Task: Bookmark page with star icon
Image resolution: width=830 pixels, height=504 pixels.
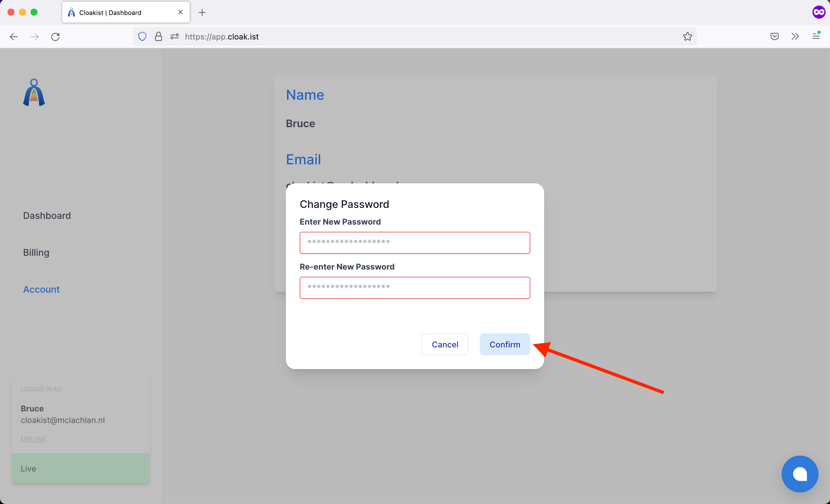Action: (x=687, y=36)
